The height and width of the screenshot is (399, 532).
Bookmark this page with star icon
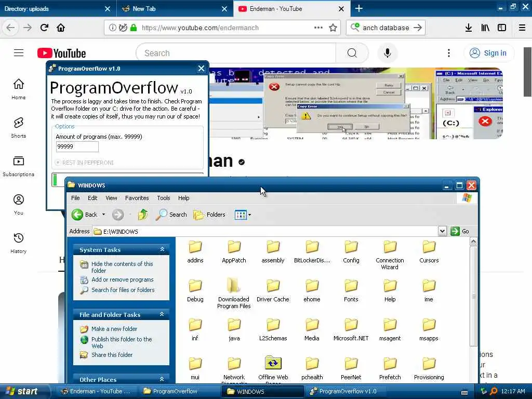tap(333, 28)
